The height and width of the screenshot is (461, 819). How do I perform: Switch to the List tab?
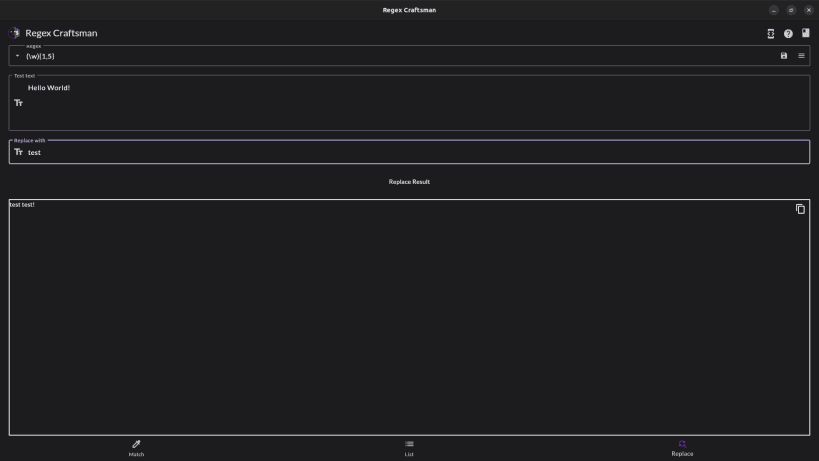point(409,448)
